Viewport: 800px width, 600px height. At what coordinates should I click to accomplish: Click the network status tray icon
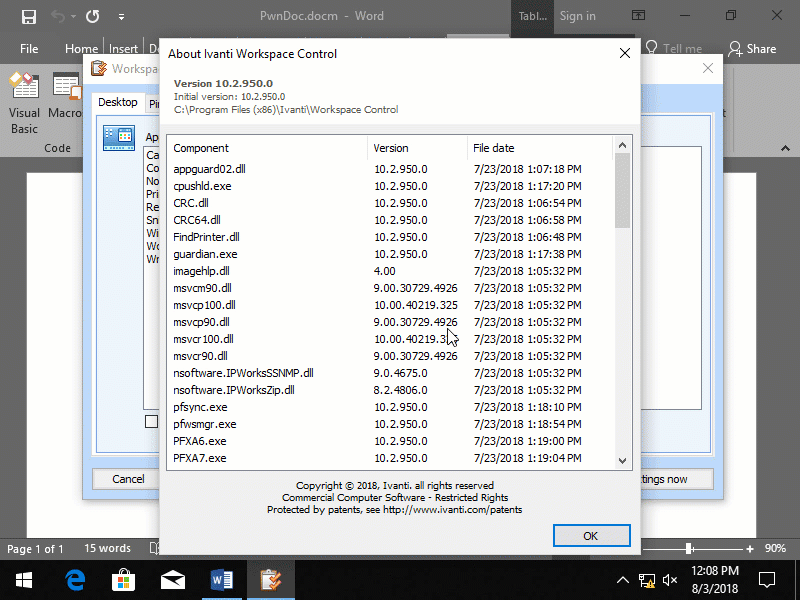coord(647,580)
